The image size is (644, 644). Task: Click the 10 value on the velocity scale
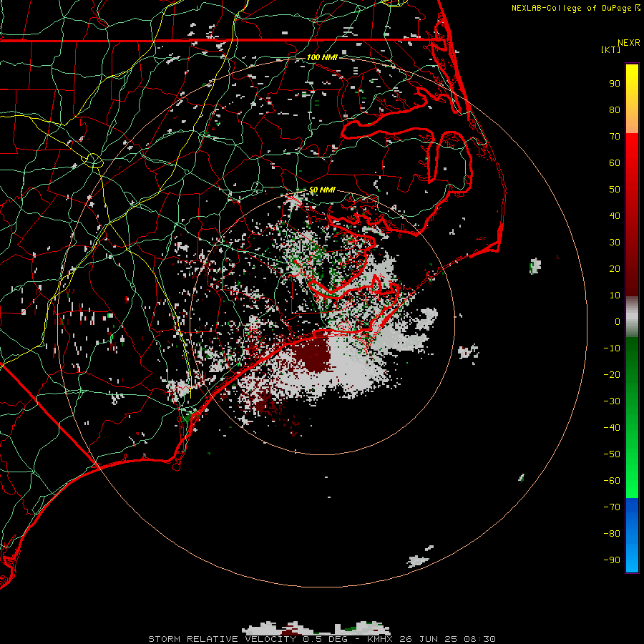(x=615, y=296)
